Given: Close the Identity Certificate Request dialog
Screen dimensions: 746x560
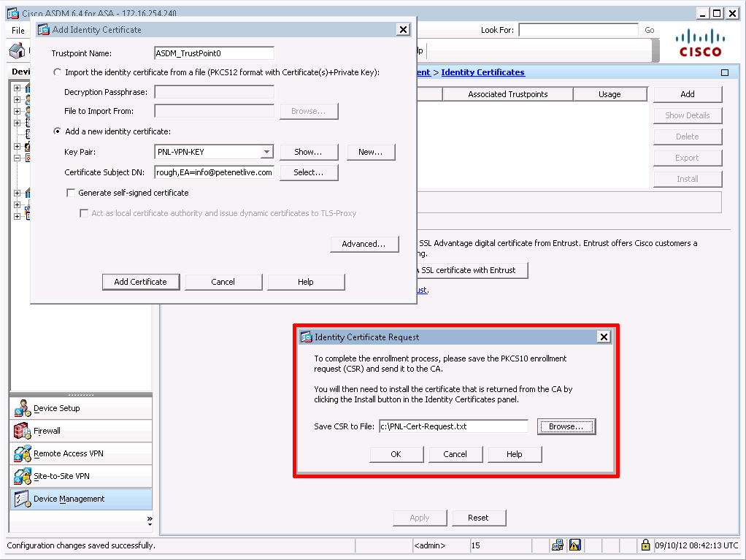Looking at the screenshot, I should (604, 337).
